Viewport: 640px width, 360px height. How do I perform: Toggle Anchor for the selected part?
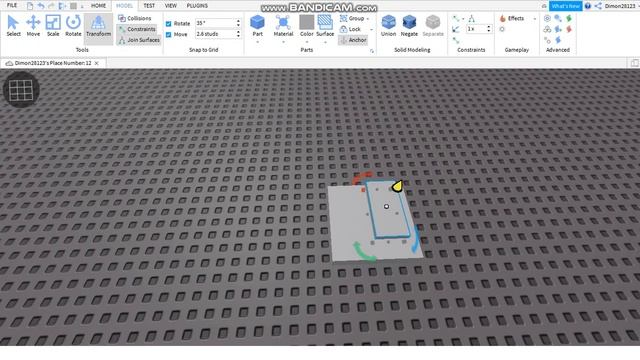[x=353, y=40]
